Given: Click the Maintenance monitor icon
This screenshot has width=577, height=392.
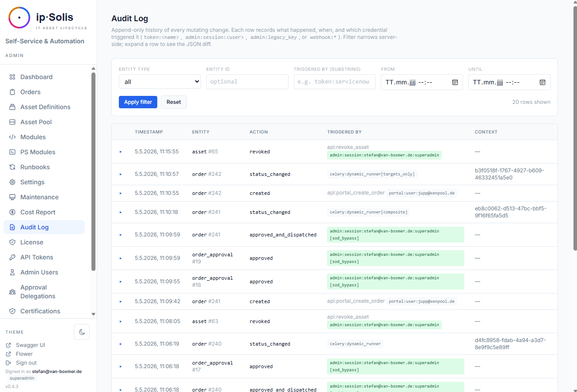Looking at the screenshot, I should point(12,197).
